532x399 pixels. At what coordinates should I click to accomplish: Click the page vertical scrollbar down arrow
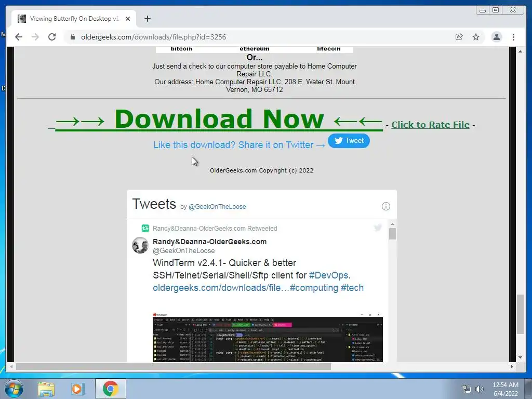click(x=520, y=357)
